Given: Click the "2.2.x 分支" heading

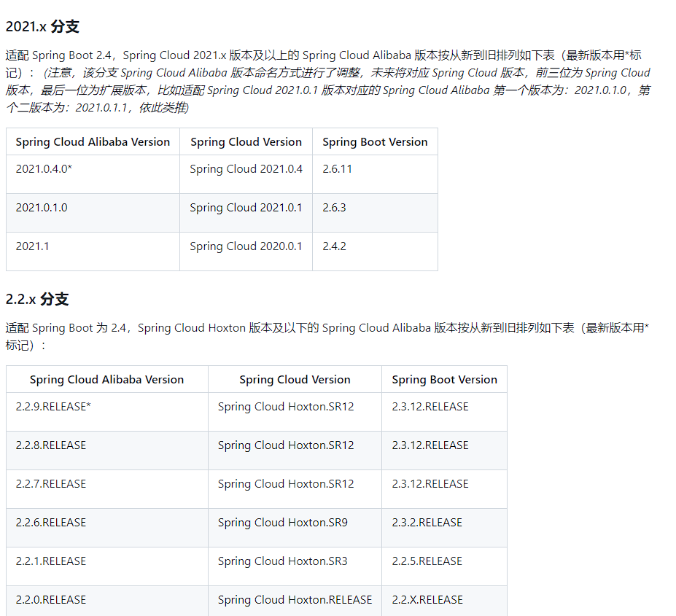Looking at the screenshot, I should [x=37, y=299].
